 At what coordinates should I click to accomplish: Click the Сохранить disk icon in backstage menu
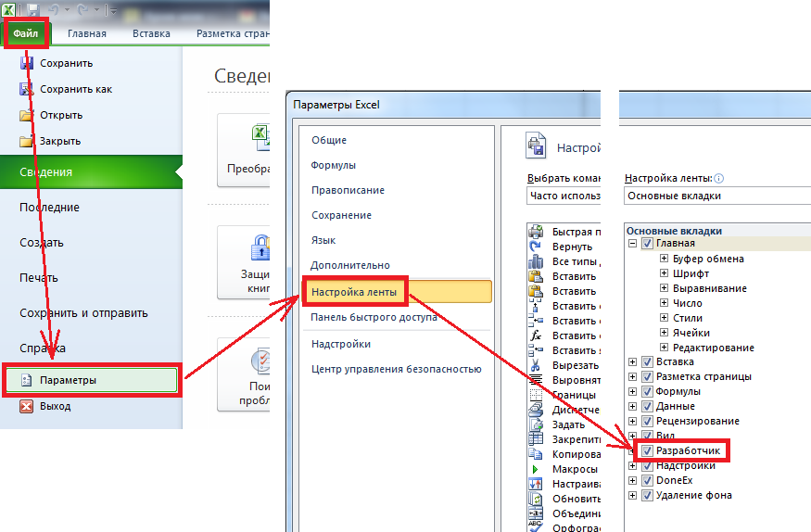[26, 63]
